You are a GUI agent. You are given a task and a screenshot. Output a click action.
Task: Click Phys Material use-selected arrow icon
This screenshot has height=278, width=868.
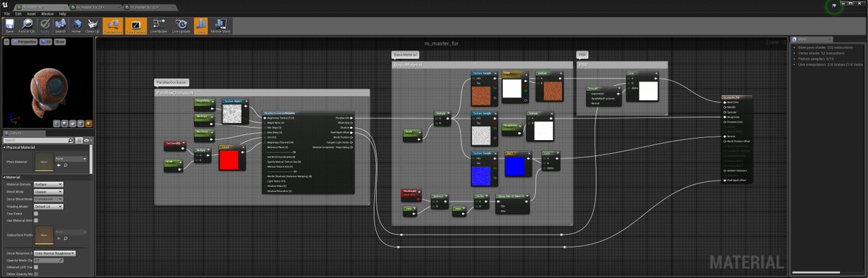(59, 165)
